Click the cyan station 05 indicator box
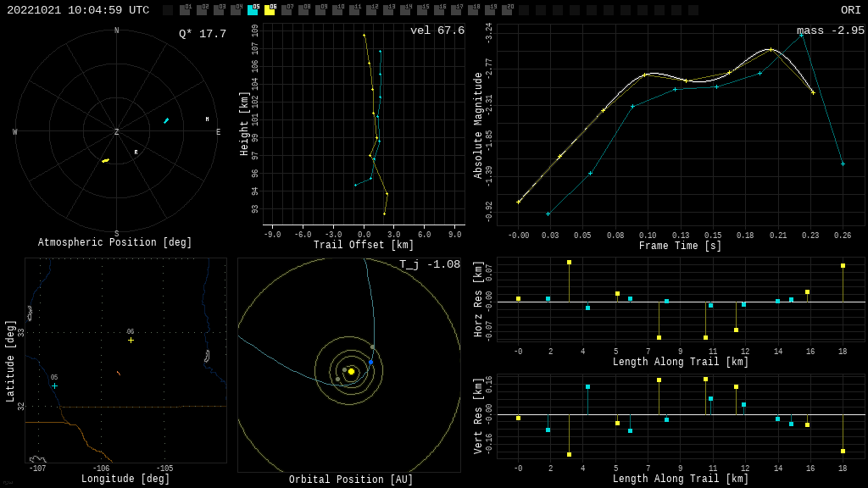 click(x=253, y=10)
